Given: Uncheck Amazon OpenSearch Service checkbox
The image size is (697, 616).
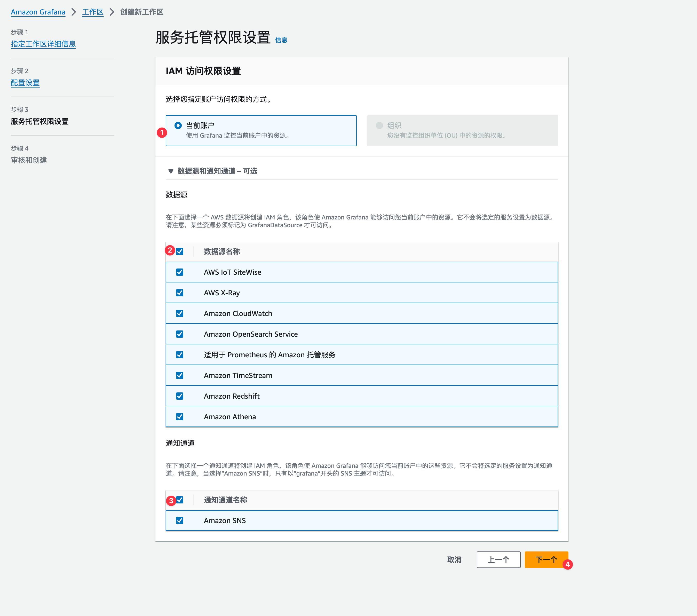Looking at the screenshot, I should [180, 334].
